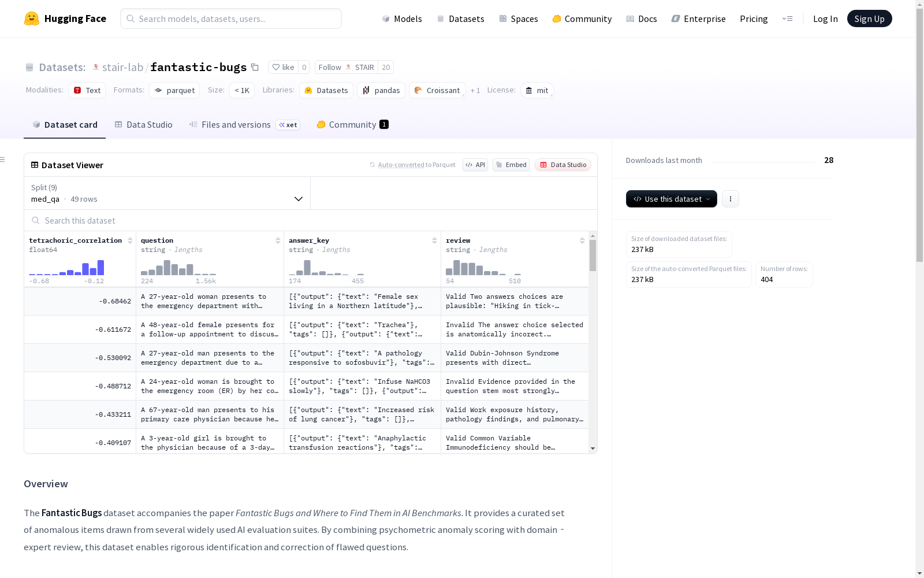924x578 pixels.
Task: Select the pandas library tag
Action: (x=381, y=90)
